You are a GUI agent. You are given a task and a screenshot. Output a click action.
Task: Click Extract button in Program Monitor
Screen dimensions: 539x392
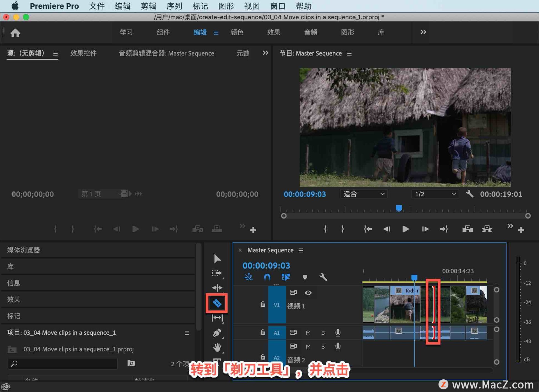(x=487, y=229)
